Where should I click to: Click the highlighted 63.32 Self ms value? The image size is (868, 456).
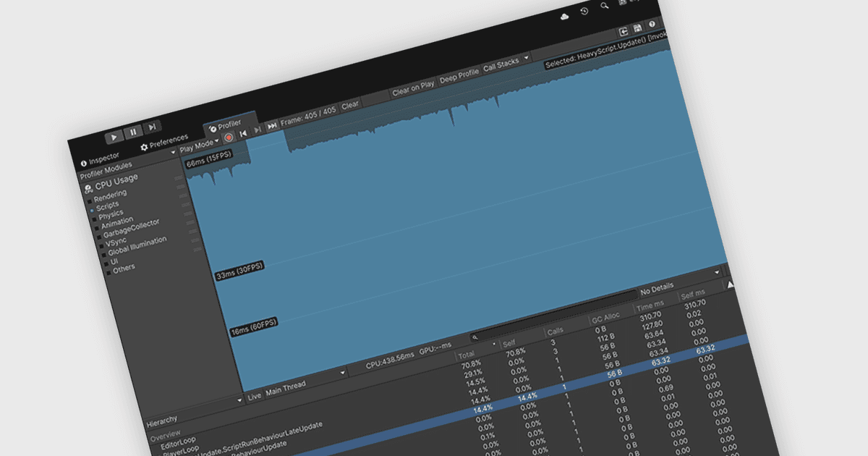pos(705,350)
